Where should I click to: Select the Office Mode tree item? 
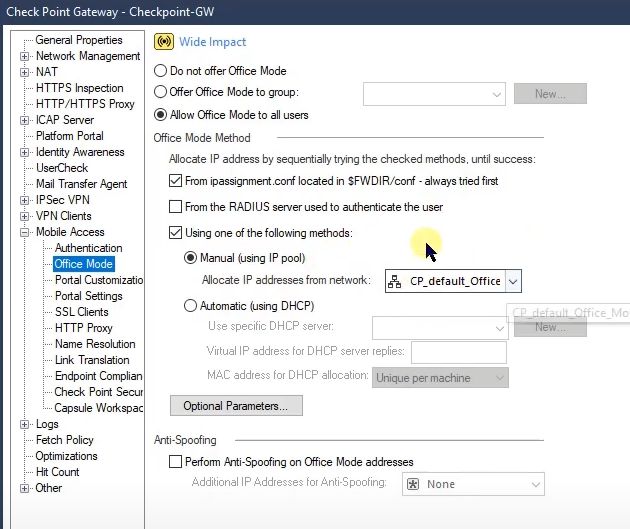[x=84, y=264]
